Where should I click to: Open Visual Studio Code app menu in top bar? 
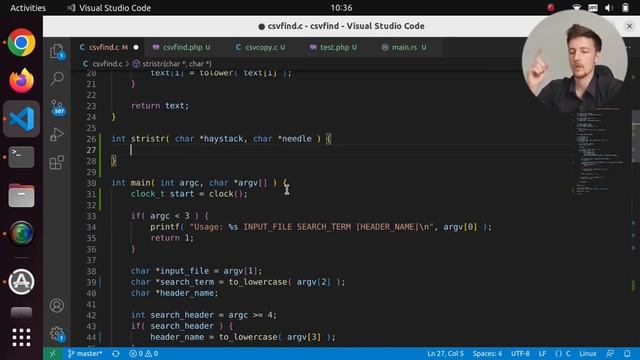109,8
